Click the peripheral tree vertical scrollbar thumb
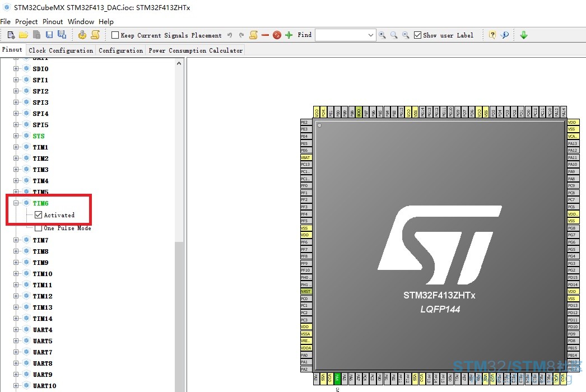The width and height of the screenshot is (586, 392). tap(179, 317)
